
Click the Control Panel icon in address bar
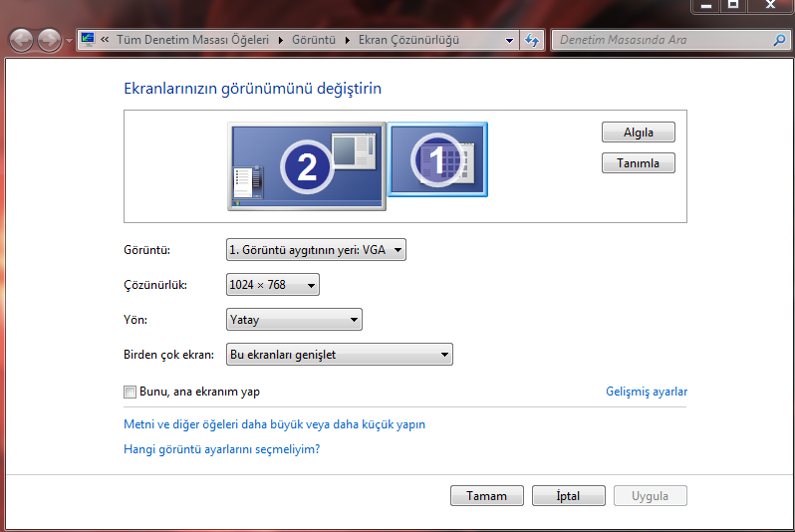(x=88, y=40)
